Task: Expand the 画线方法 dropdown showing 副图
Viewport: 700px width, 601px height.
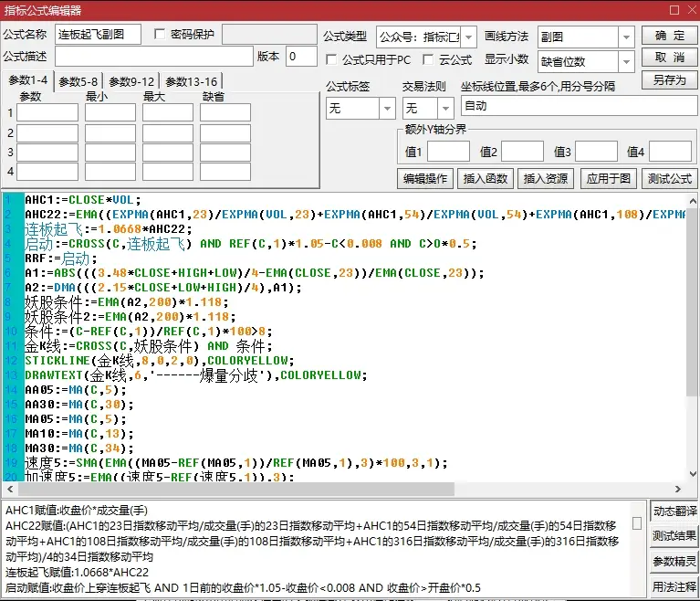Action: coord(626,37)
